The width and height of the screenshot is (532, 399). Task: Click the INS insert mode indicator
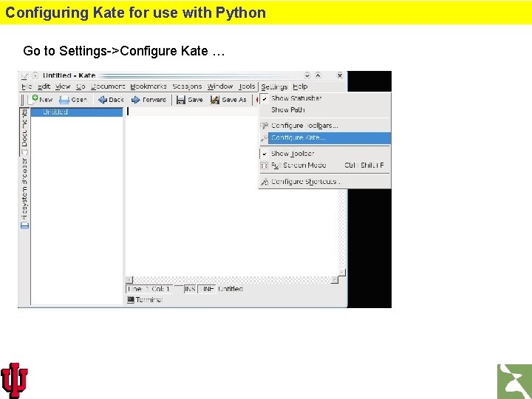tap(190, 289)
